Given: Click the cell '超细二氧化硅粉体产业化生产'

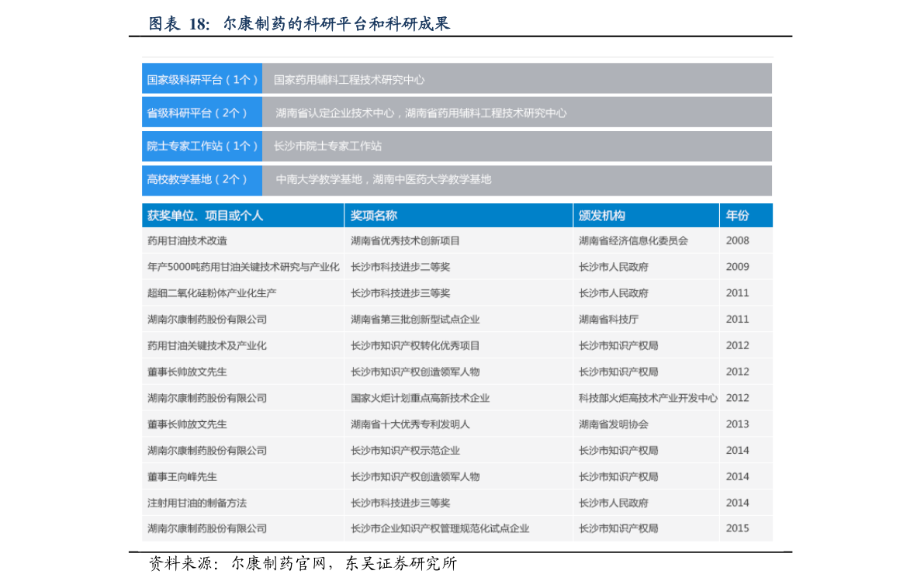Looking at the screenshot, I should click(212, 292).
